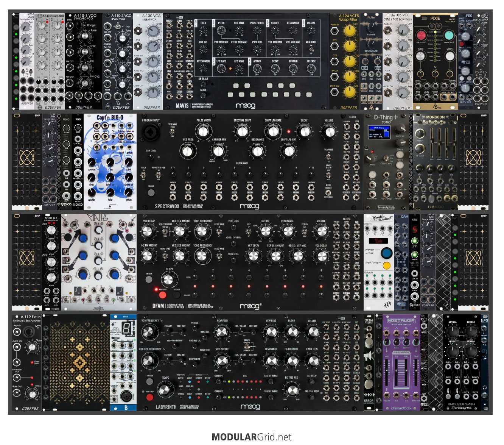Click the megaphone icon on the Mega Phone module
This screenshot has width=504, height=445.
[369, 356]
